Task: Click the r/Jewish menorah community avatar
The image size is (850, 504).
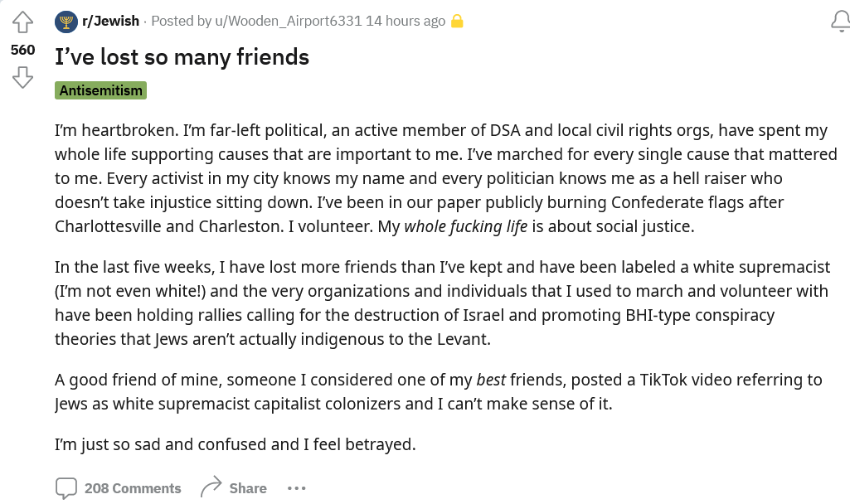Action: click(x=66, y=22)
